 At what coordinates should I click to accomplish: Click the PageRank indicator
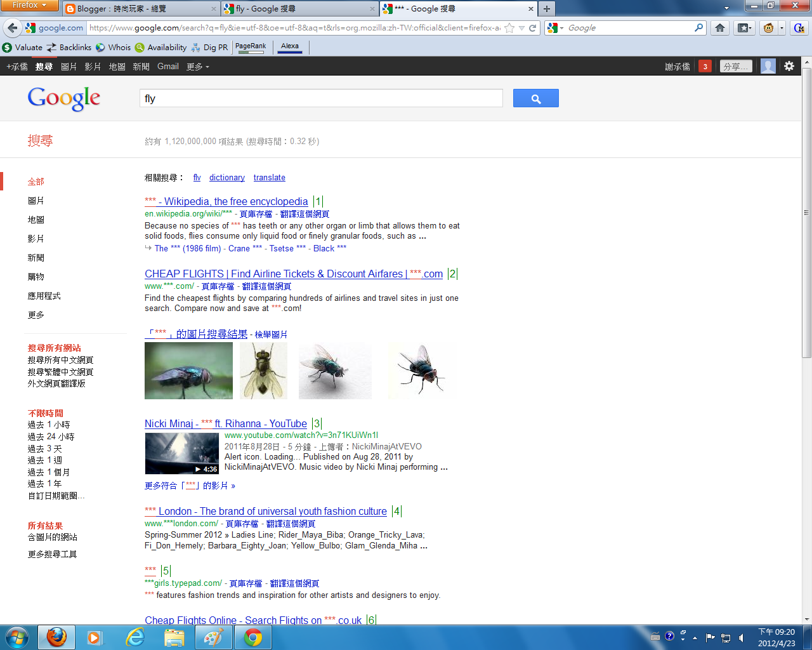(x=251, y=47)
